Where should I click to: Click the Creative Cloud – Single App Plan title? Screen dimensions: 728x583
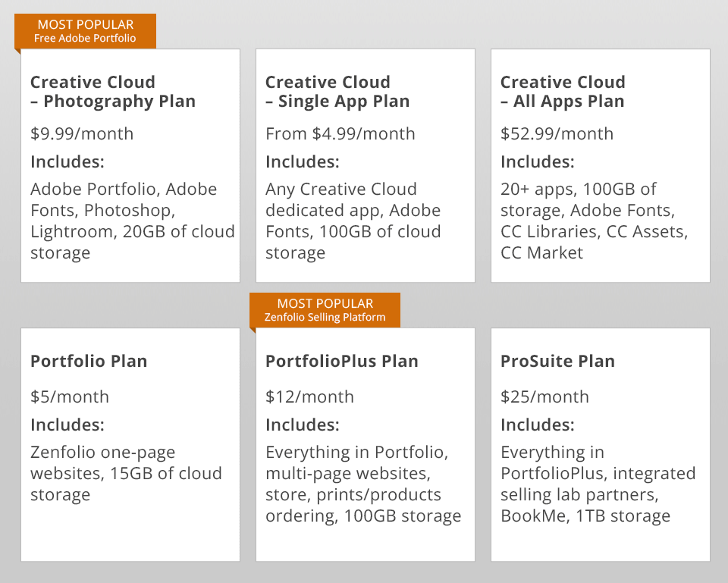point(337,92)
